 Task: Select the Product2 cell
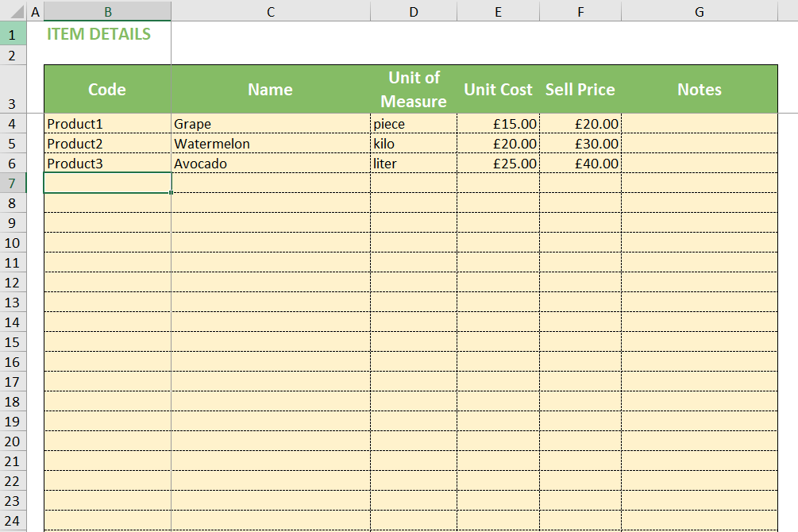click(x=107, y=144)
